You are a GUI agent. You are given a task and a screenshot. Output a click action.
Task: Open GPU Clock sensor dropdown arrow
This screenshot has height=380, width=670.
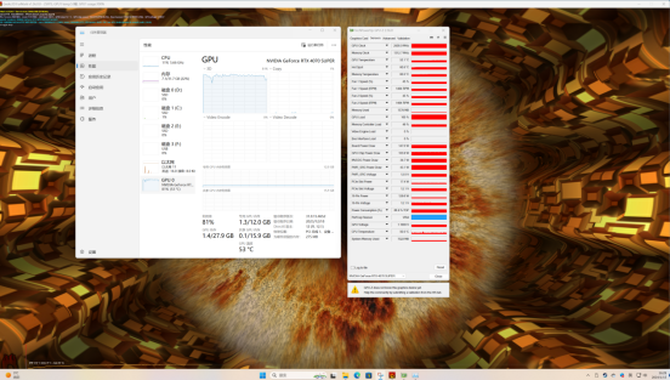[387, 45]
